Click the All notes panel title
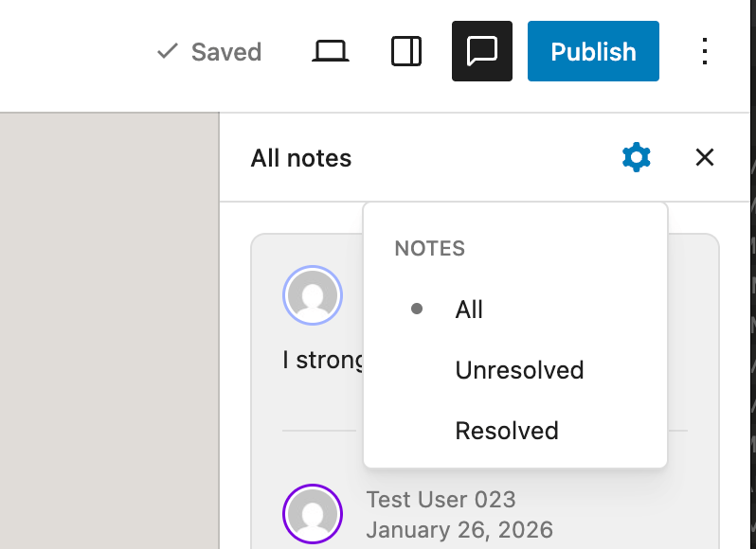This screenshot has width=756, height=549. tap(300, 158)
